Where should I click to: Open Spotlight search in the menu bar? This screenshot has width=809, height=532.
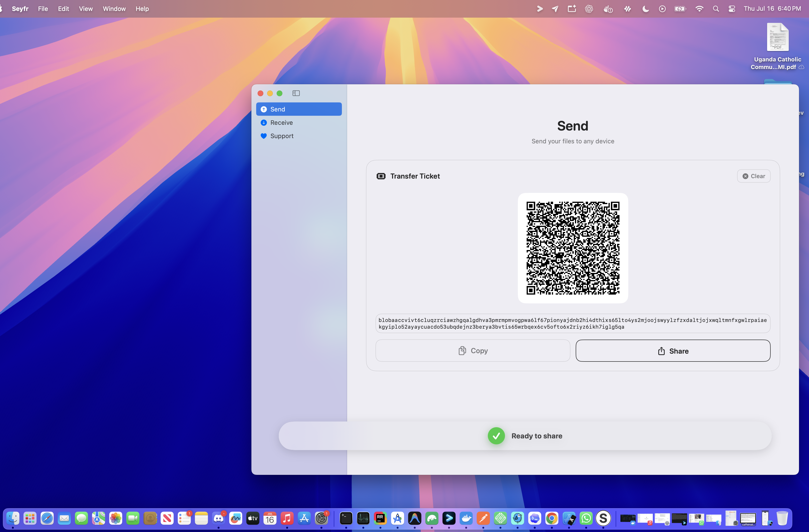(715, 9)
